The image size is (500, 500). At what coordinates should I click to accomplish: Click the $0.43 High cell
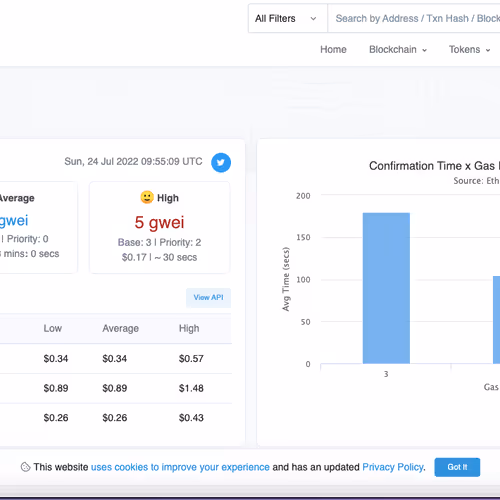(x=191, y=418)
